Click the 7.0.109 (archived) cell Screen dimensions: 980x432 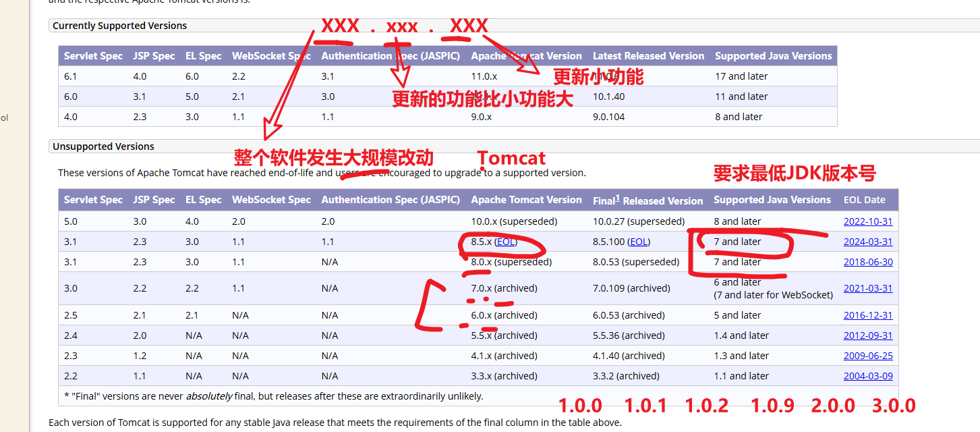pos(631,288)
